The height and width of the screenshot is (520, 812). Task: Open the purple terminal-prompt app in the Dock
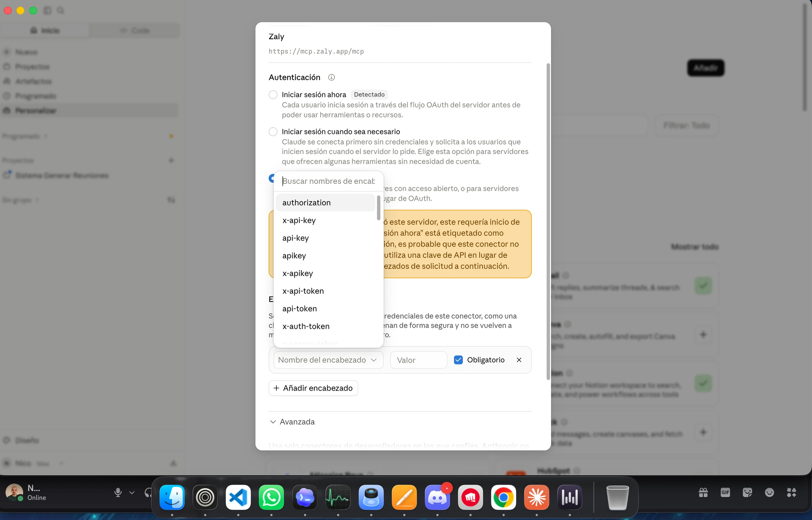(304, 497)
